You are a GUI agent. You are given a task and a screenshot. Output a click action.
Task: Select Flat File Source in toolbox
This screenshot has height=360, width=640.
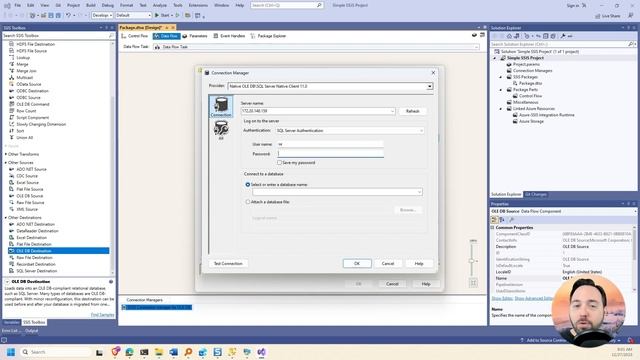point(29,189)
